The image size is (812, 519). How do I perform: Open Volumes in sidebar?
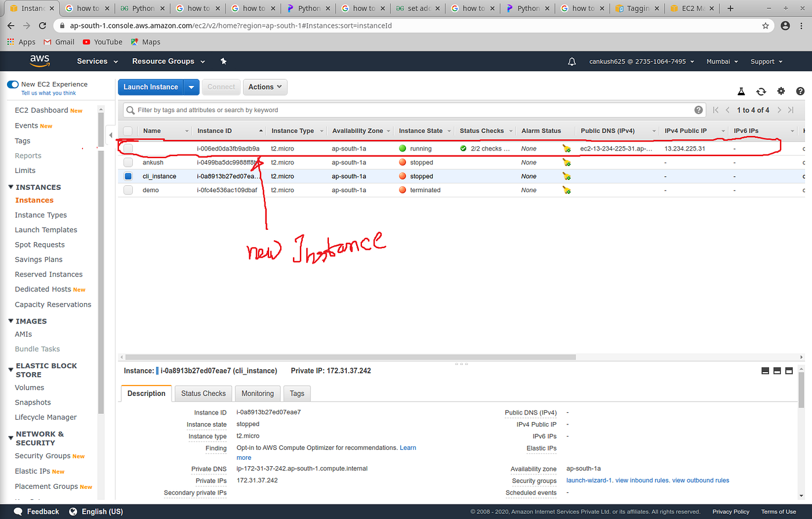[x=30, y=388]
